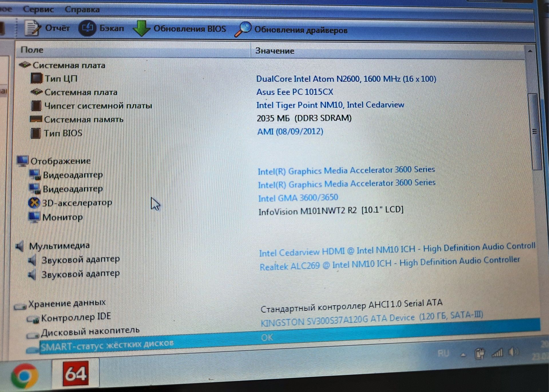Select the 3D-акселератор label
The height and width of the screenshot is (392, 549).
tap(77, 203)
